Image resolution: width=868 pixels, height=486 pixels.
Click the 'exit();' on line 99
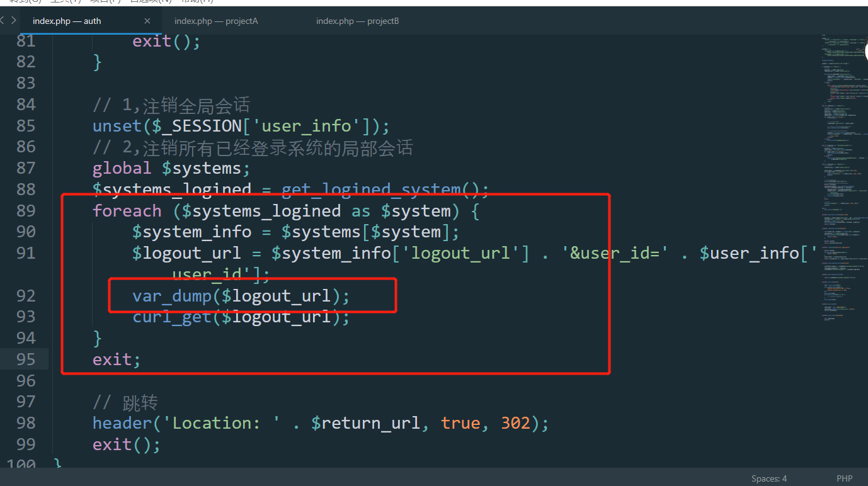pos(127,444)
